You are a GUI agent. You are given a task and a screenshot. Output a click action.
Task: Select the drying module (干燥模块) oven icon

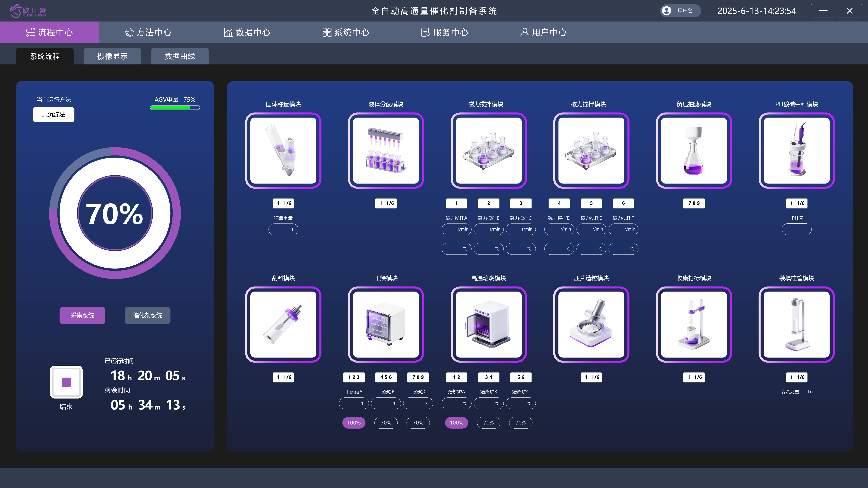(386, 324)
